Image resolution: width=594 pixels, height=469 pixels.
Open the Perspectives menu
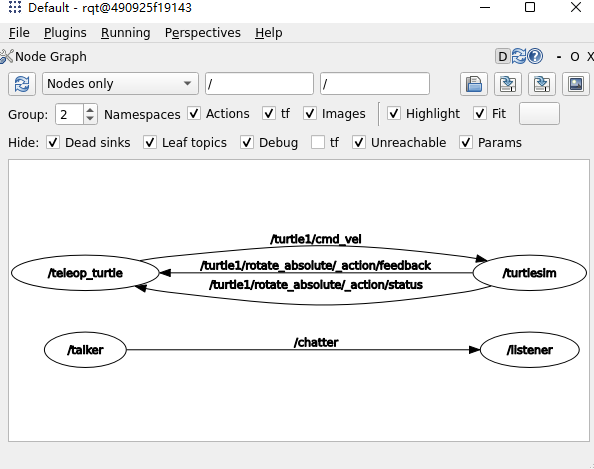pyautogui.click(x=203, y=33)
